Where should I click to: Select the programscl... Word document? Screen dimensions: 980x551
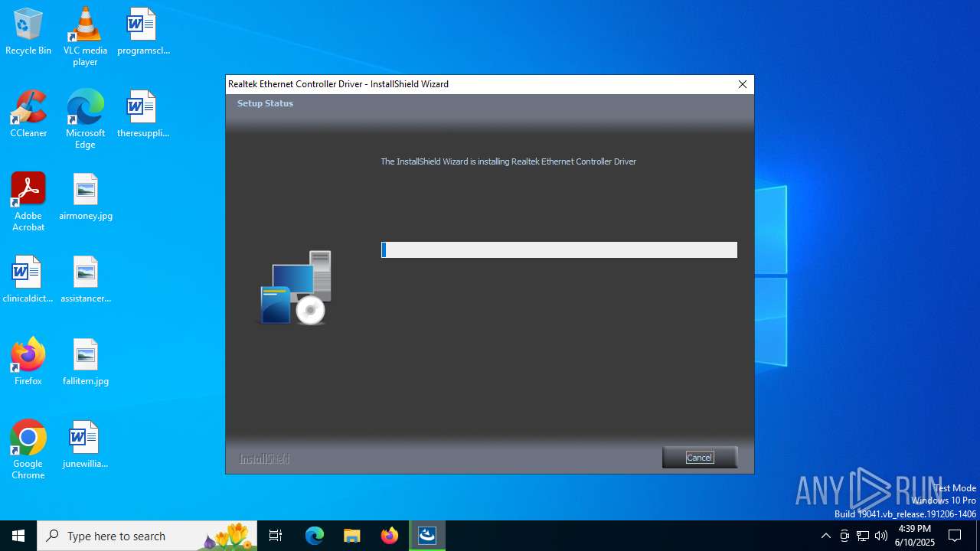click(143, 32)
